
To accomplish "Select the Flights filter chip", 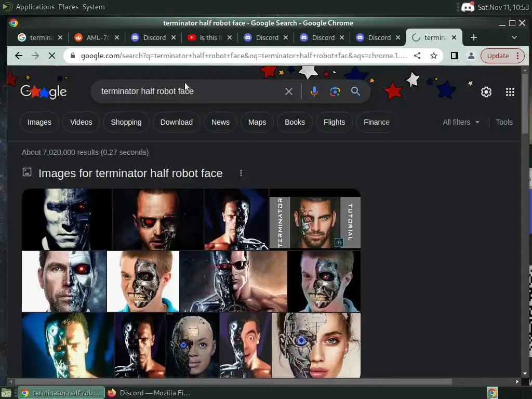I will 334,122.
